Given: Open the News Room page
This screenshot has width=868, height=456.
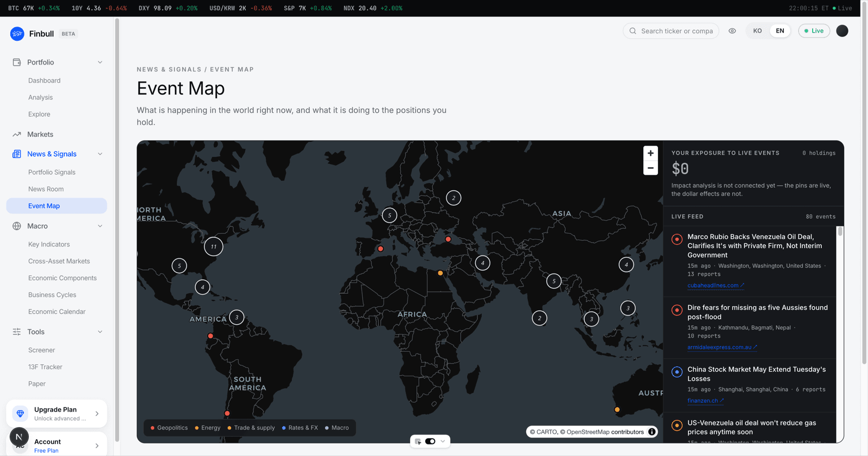Looking at the screenshot, I should point(46,189).
